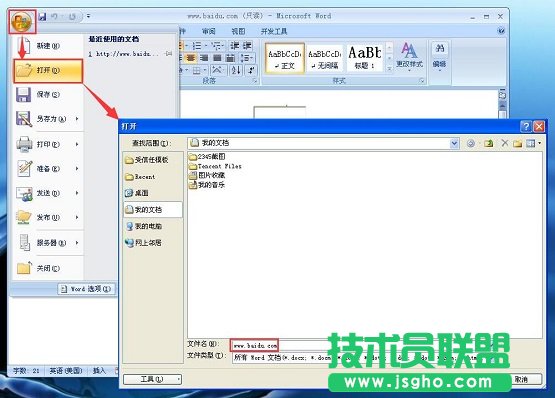The height and width of the screenshot is (398, 555).
Task: Select the 正文 (Normal) style
Action: (x=284, y=58)
